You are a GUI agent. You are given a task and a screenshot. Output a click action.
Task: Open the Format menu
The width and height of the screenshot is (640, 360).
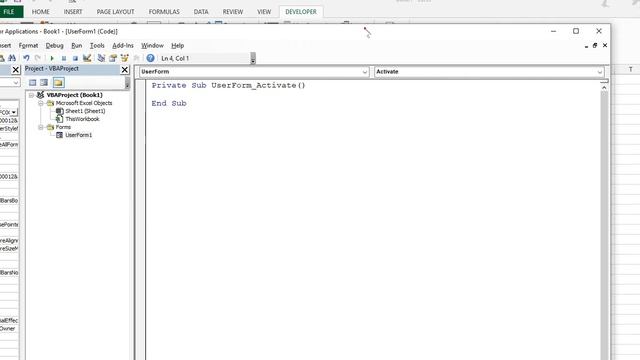click(x=28, y=46)
